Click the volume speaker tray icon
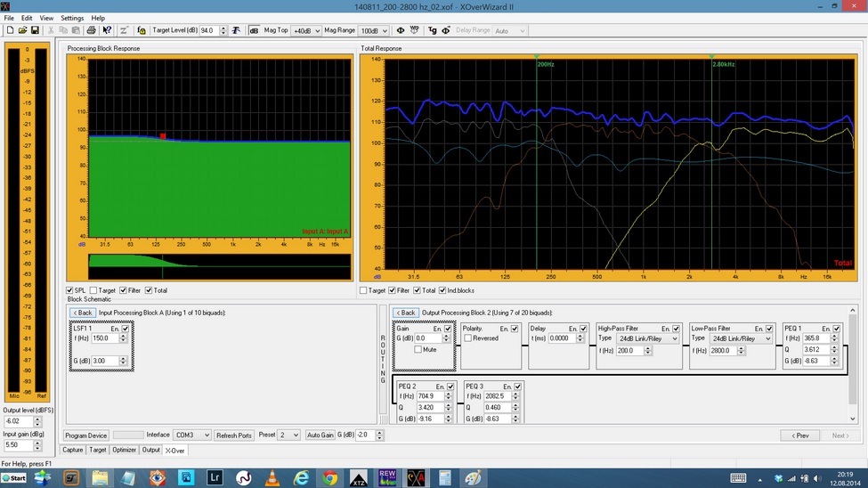The height and width of the screenshot is (488, 868). tap(817, 478)
